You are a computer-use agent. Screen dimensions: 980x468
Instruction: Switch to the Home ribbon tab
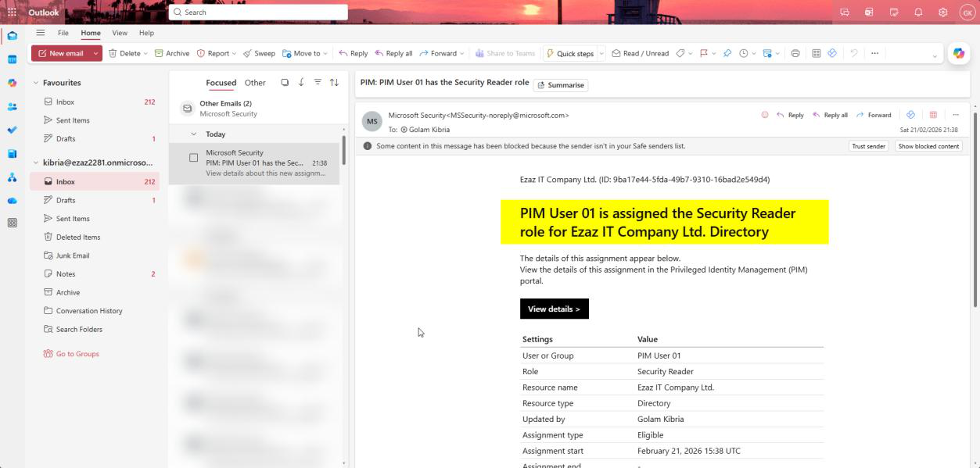pyautogui.click(x=91, y=33)
